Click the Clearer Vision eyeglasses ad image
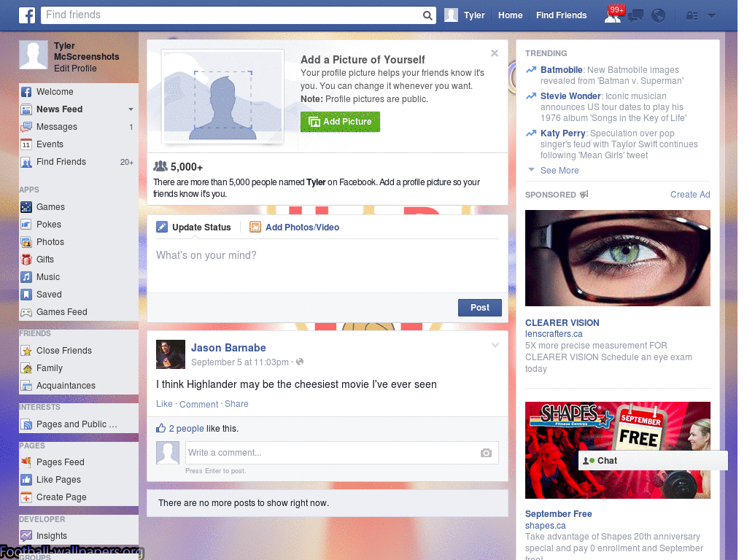Screen dimensions: 747x560 point(617,258)
